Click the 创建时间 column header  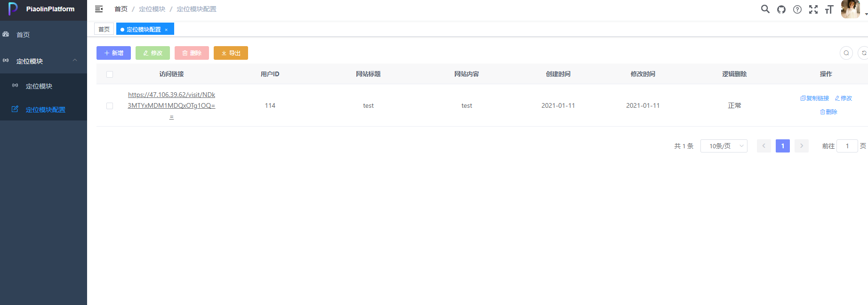click(x=558, y=74)
